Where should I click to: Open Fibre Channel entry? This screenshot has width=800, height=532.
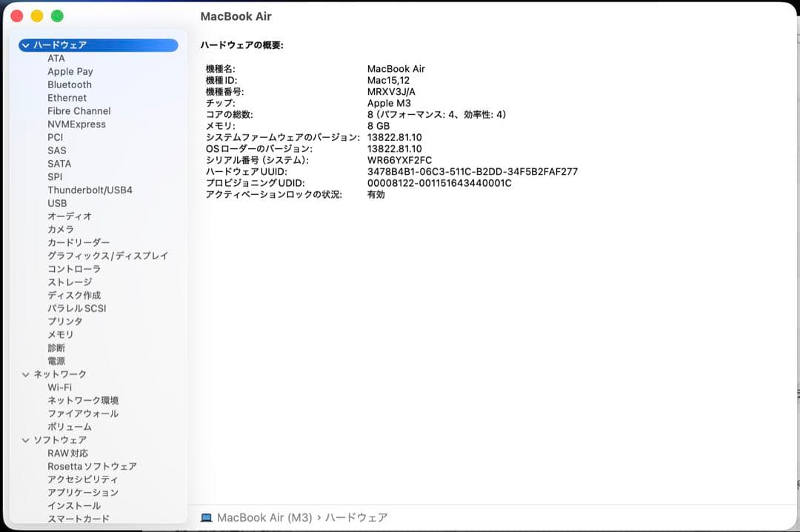tap(79, 111)
